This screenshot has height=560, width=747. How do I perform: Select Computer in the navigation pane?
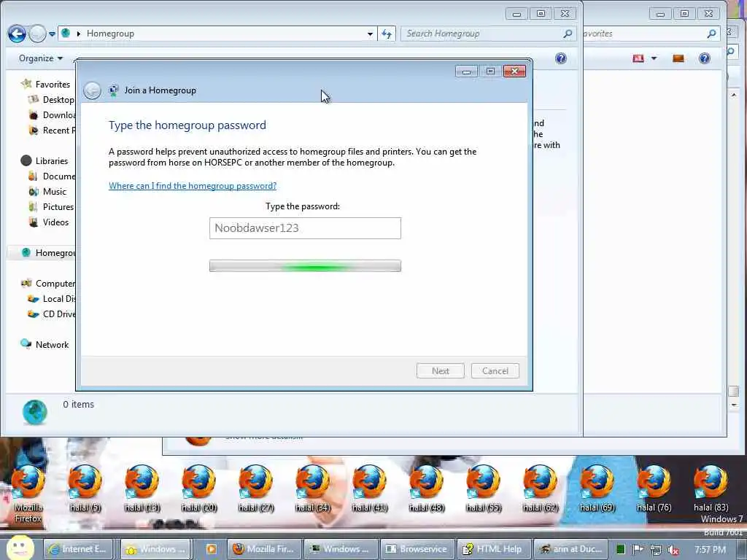[47, 284]
